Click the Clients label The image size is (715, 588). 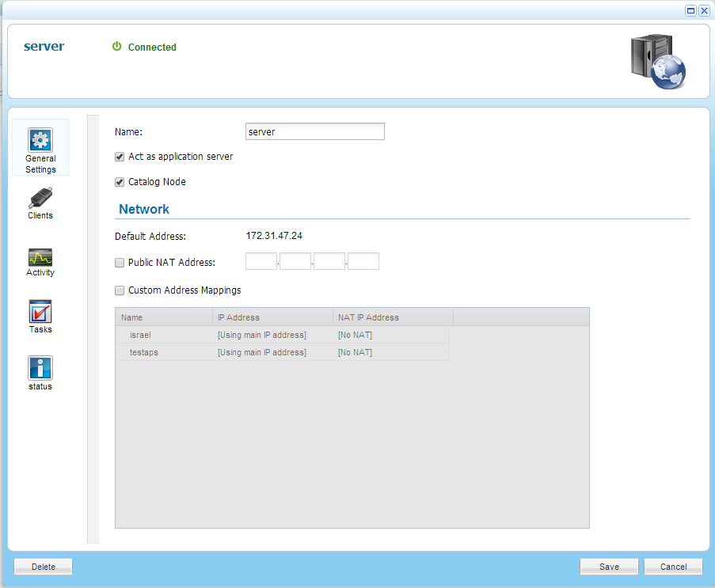coord(40,215)
